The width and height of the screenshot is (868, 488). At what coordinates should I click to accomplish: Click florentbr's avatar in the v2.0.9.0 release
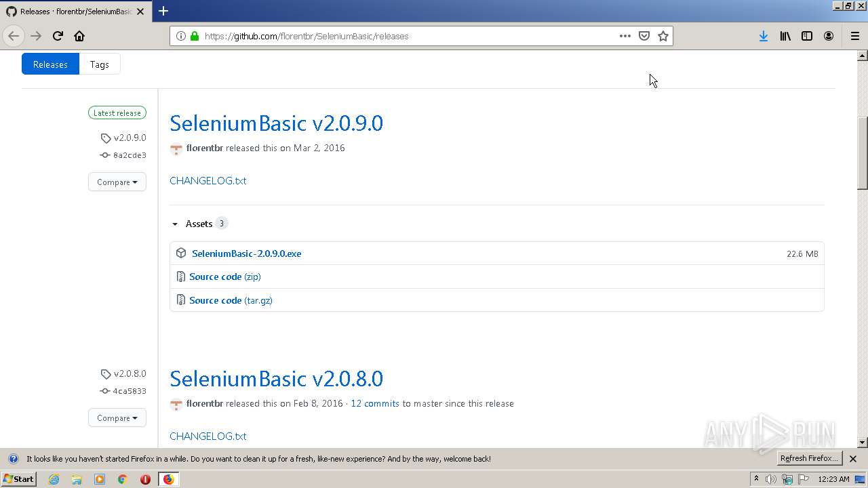(x=176, y=149)
